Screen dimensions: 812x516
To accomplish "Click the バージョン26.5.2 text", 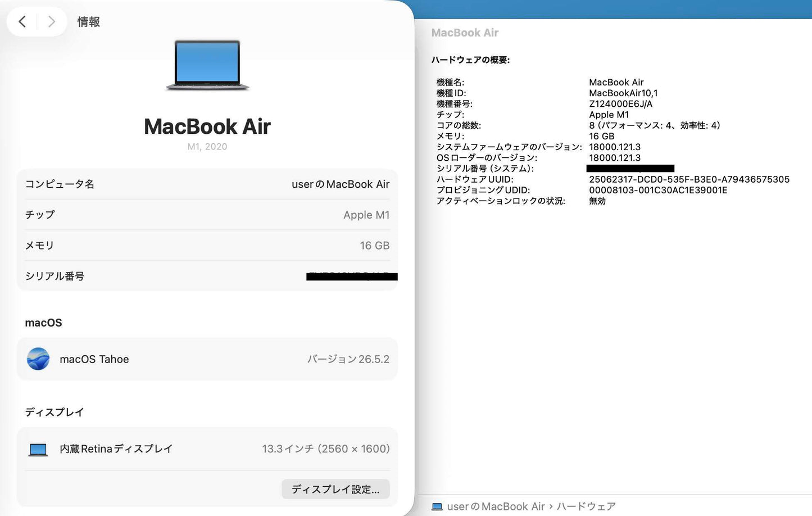I will click(348, 359).
